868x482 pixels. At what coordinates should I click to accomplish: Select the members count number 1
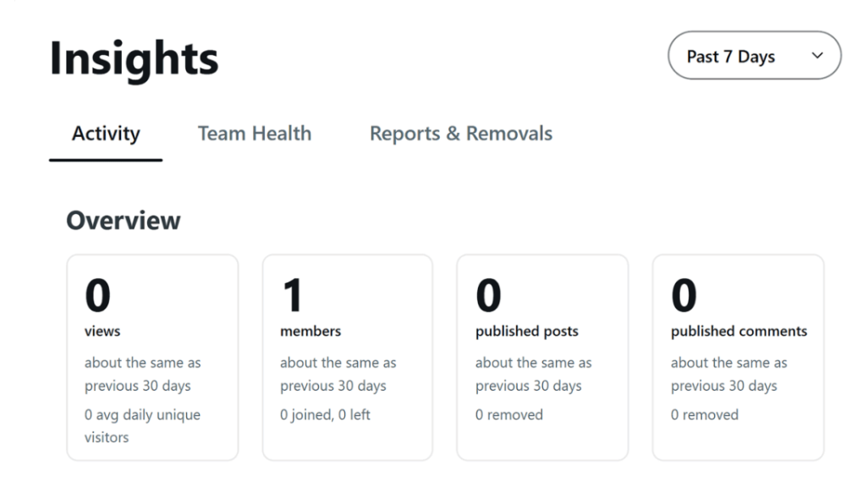point(292,295)
